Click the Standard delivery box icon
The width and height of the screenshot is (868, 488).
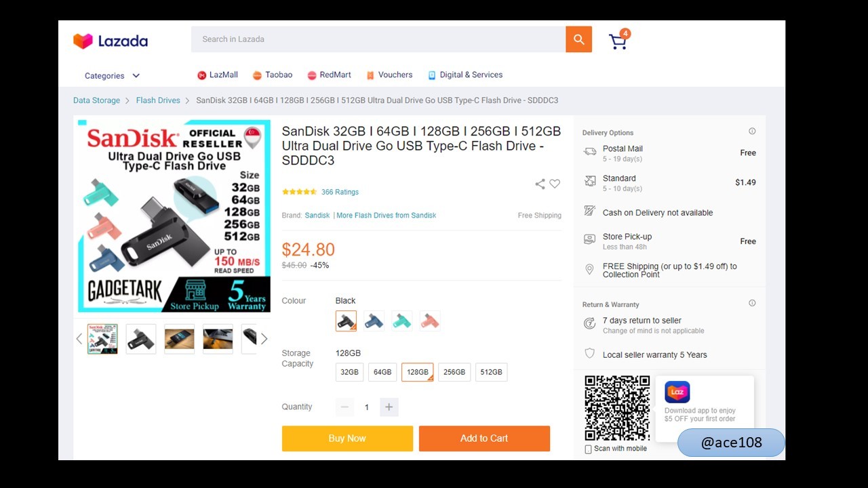[590, 181]
